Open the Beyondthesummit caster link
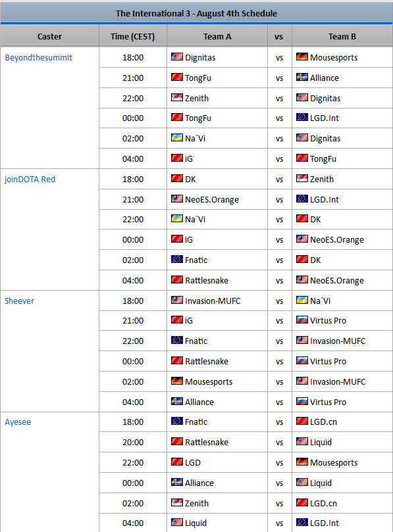Screen dimensions: 393x532 [x=38, y=58]
